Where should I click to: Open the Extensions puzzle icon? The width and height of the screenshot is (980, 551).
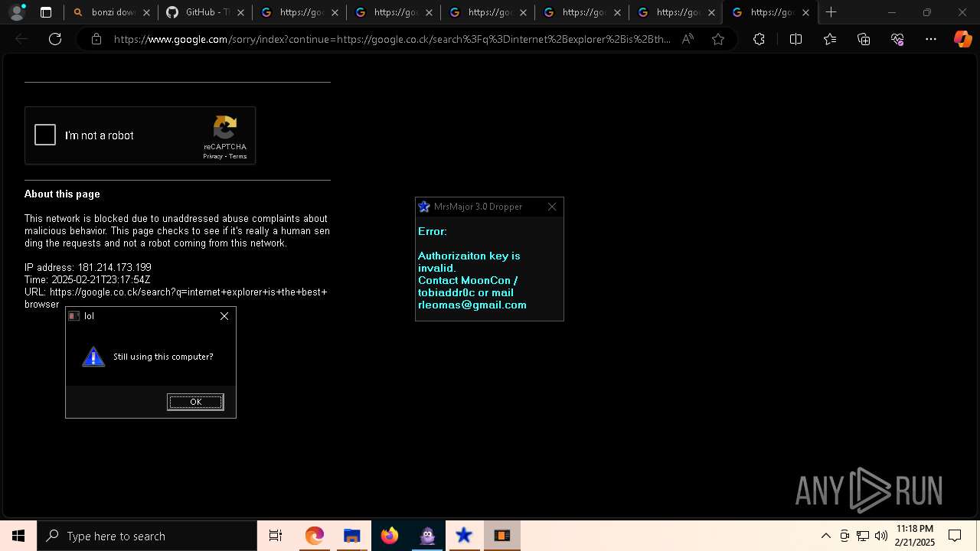[759, 39]
